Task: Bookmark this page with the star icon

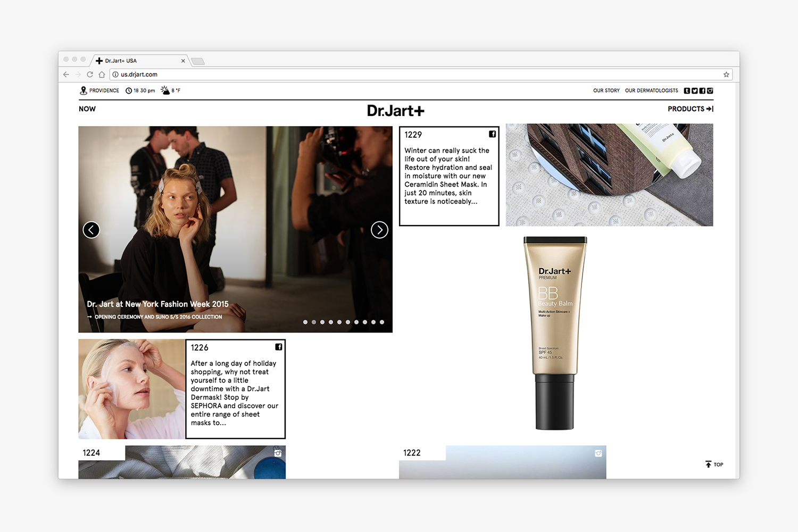Action: point(726,74)
